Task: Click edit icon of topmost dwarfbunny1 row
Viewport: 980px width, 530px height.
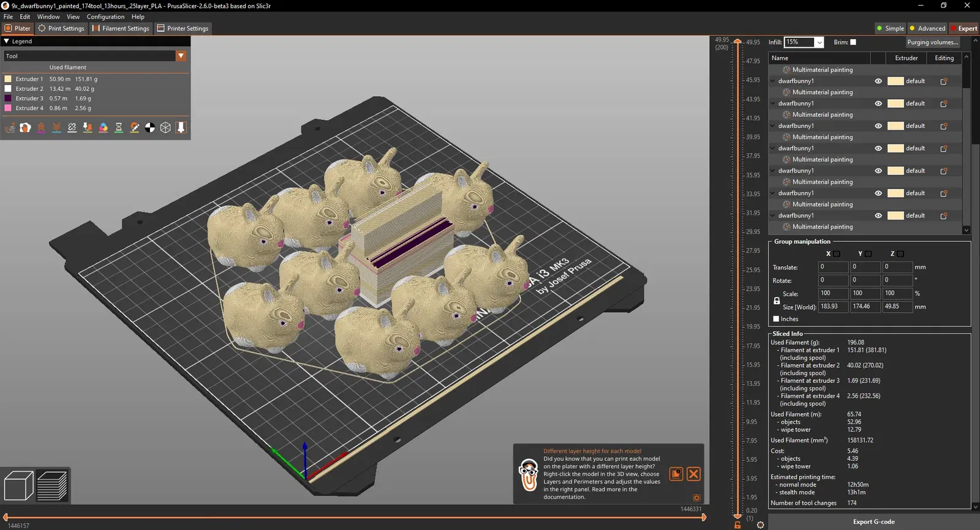Action: [944, 81]
